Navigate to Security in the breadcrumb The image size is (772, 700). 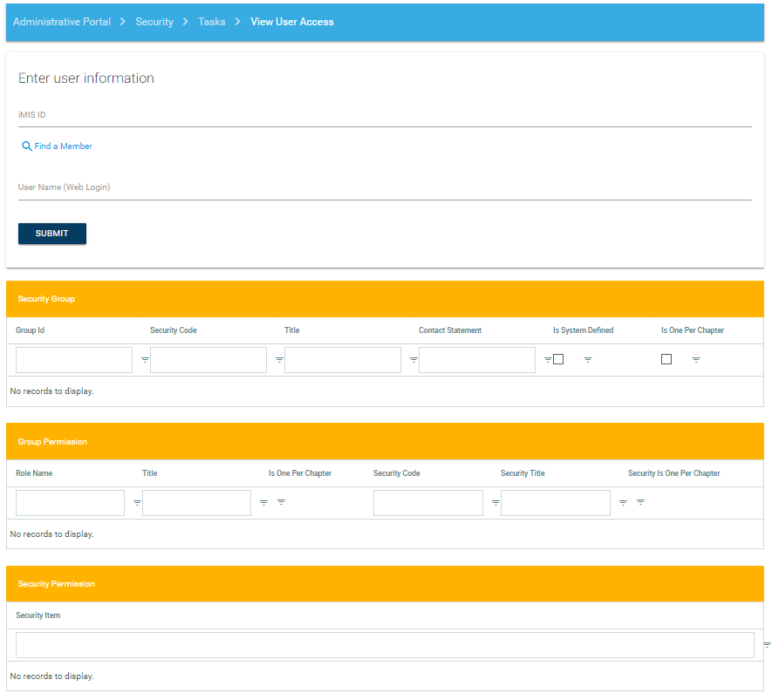(x=154, y=22)
